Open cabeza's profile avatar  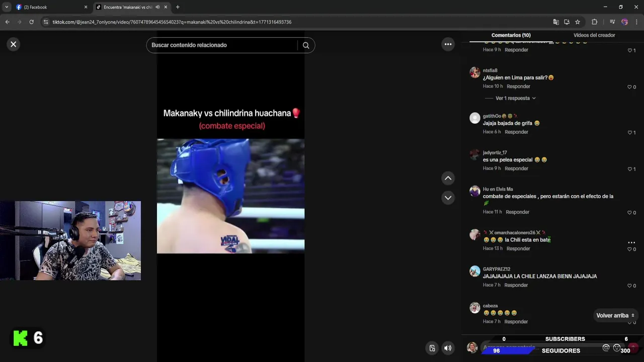pos(475,308)
